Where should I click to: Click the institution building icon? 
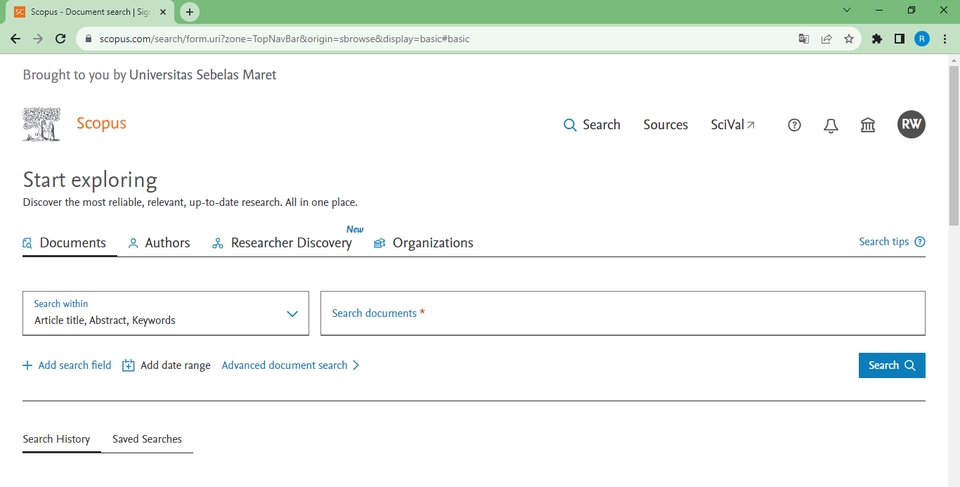click(868, 125)
